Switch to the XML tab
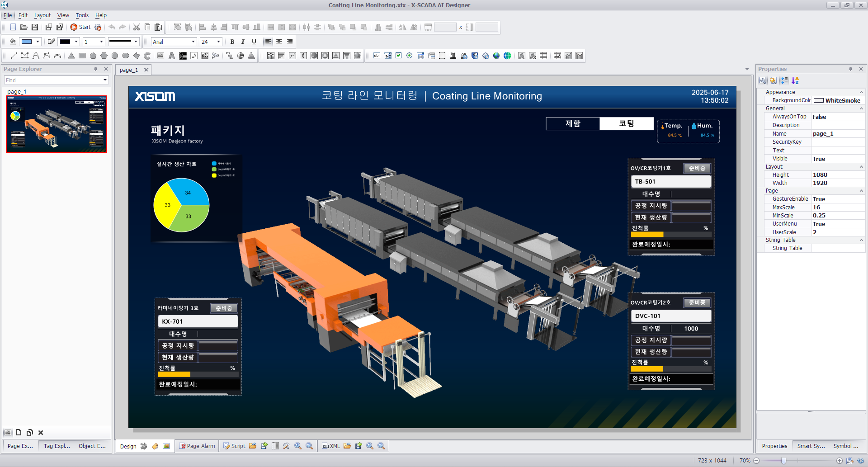 click(x=331, y=446)
